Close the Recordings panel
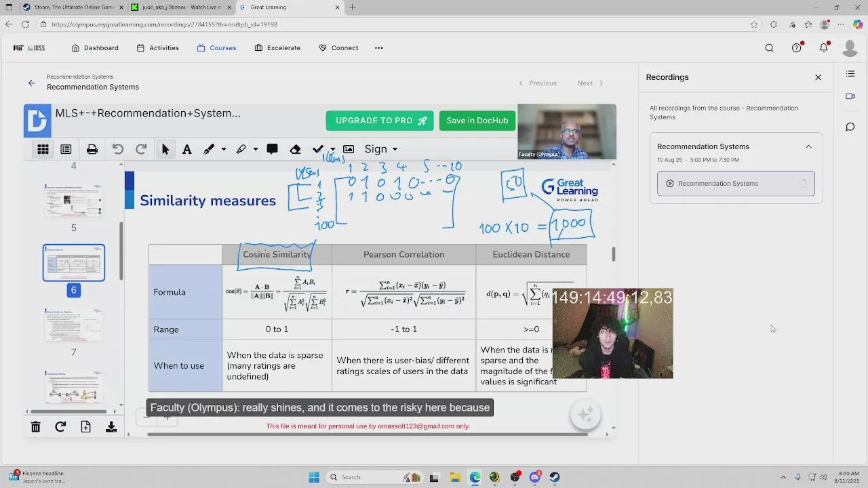This screenshot has height=488, width=868. point(818,77)
